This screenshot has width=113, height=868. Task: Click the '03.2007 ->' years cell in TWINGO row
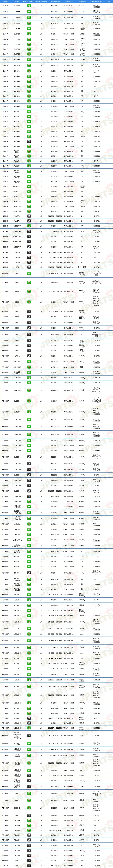click(54, 860)
